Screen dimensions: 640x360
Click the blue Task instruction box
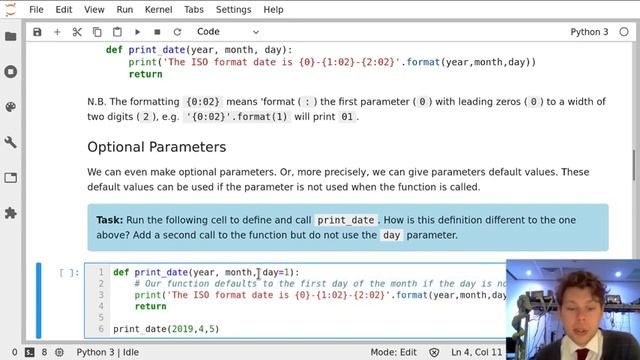tap(348, 227)
